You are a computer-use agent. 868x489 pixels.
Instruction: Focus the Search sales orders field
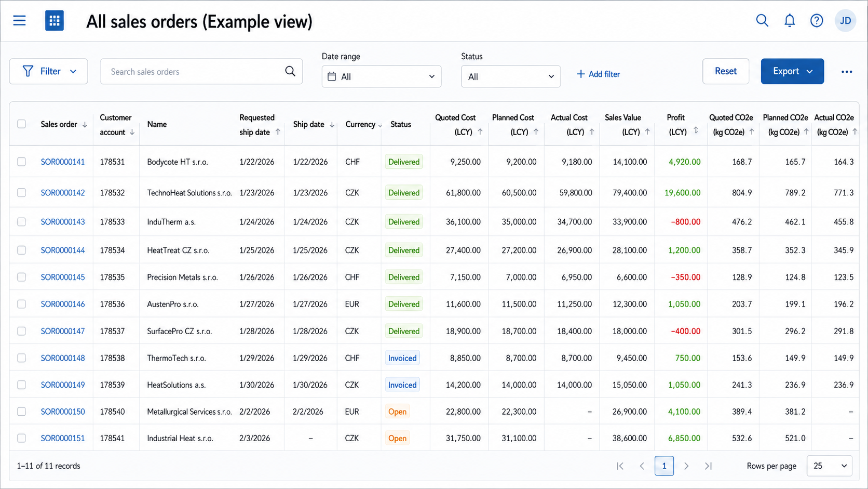coord(201,72)
